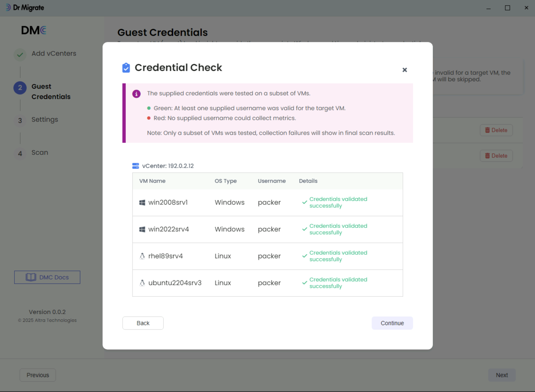Click Windows OS type for win2008srv1

click(x=230, y=202)
